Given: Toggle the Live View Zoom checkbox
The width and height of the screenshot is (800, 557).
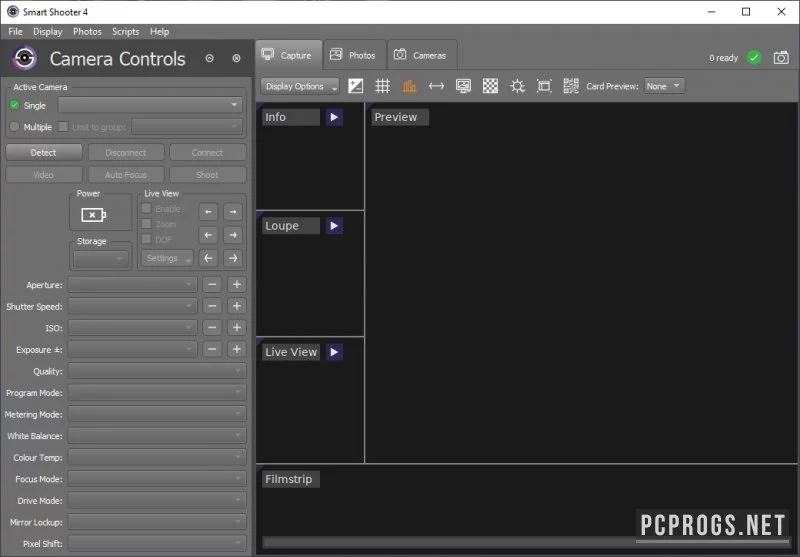Looking at the screenshot, I should [x=146, y=223].
